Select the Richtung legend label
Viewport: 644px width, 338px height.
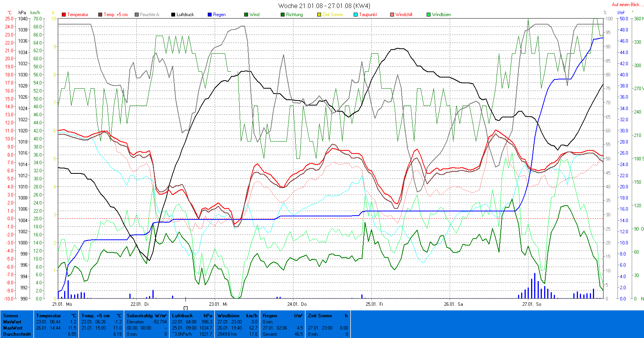(x=294, y=15)
